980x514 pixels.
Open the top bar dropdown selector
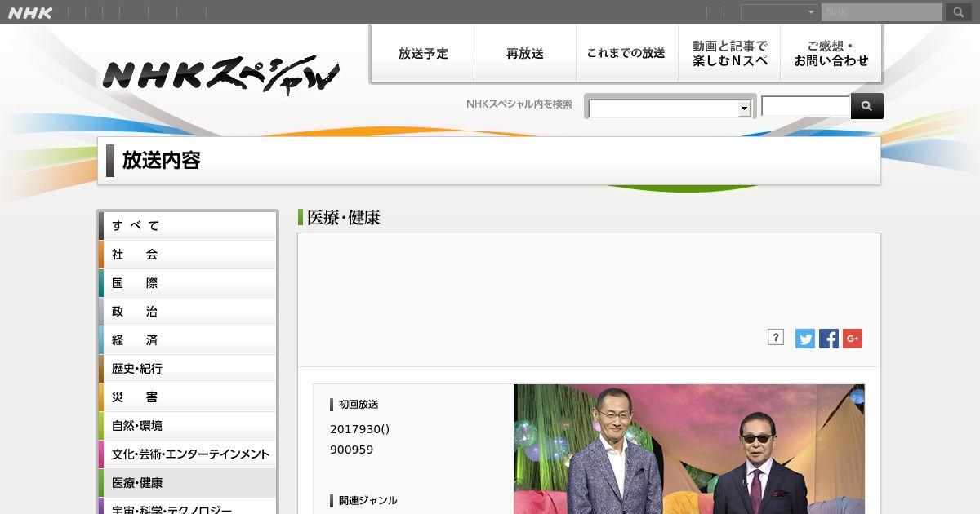click(779, 12)
